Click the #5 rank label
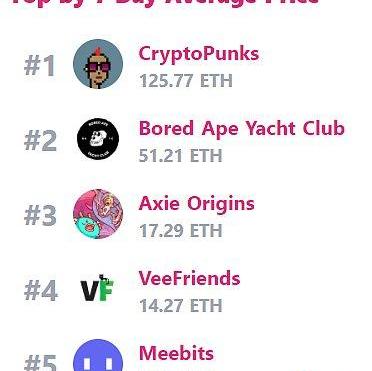This screenshot has height=371, width=372. (x=40, y=363)
